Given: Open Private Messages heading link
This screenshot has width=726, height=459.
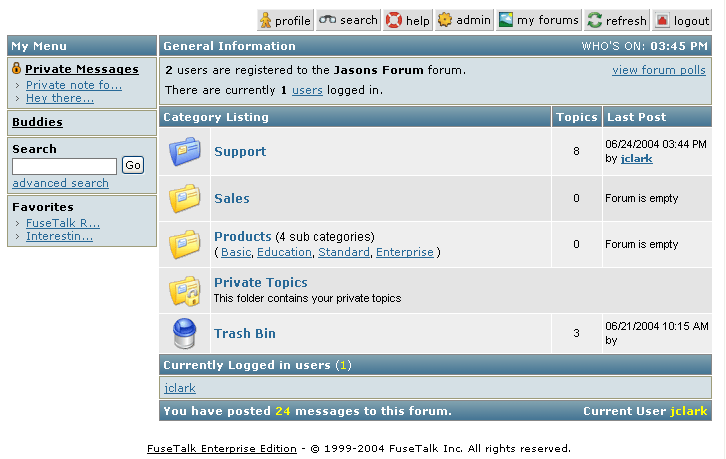Looking at the screenshot, I should pyautogui.click(x=82, y=69).
